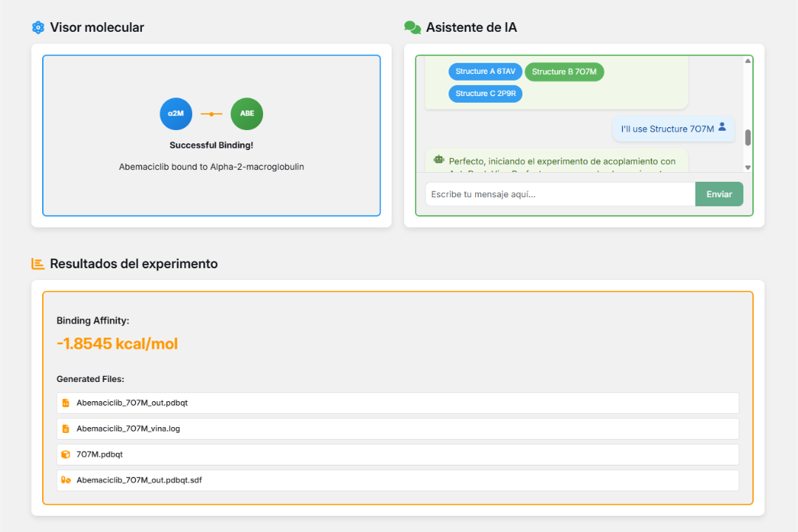Screen dimensions: 798x532
Task: Click the cube icon next to 7O7M.pdbqt
Action: [x=66, y=454]
